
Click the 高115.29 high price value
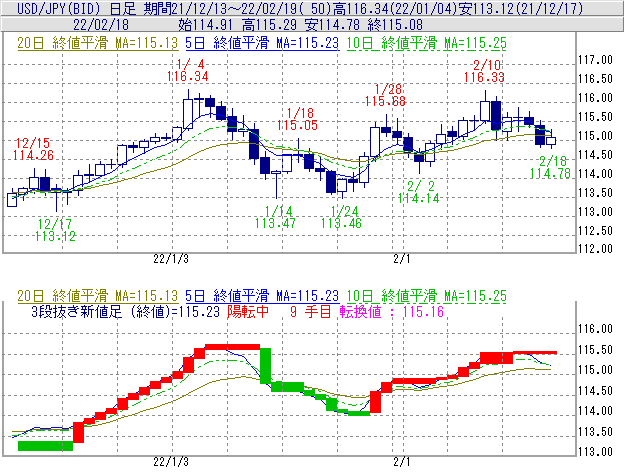coord(269,25)
